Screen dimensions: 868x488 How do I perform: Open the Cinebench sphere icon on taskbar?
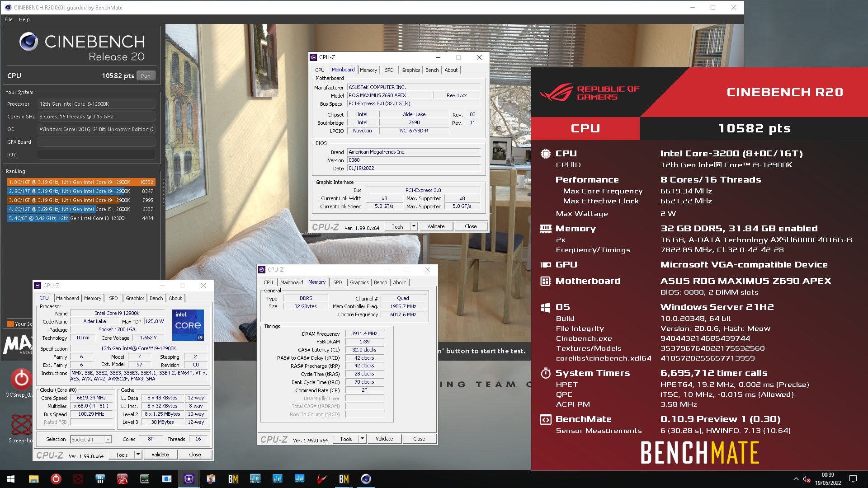click(366, 479)
